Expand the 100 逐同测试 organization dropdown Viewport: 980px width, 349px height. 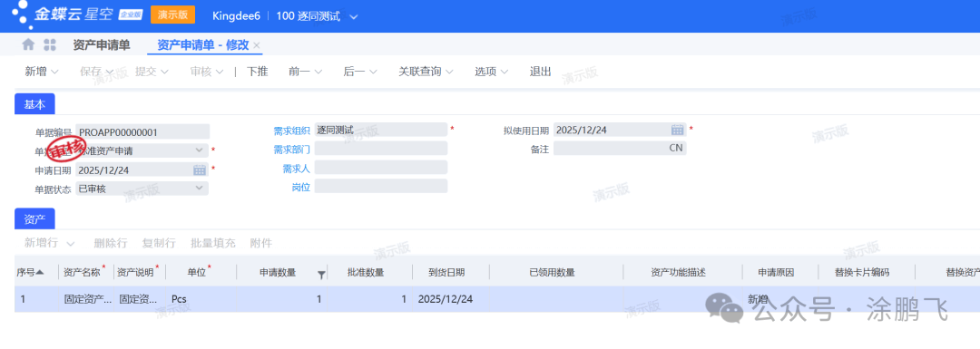[x=354, y=17]
